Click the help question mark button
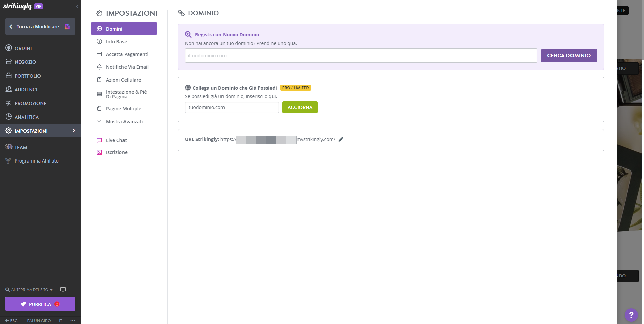Viewport: 644px width, 324px height. pos(631,315)
